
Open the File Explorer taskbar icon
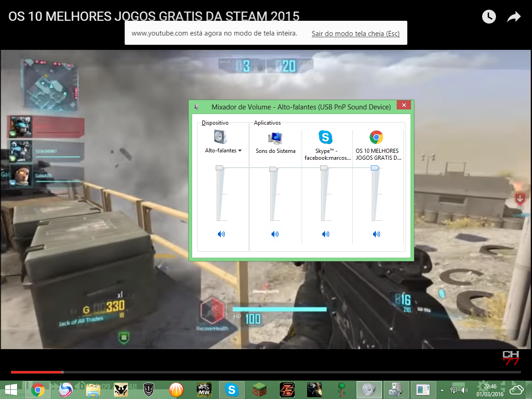93,390
